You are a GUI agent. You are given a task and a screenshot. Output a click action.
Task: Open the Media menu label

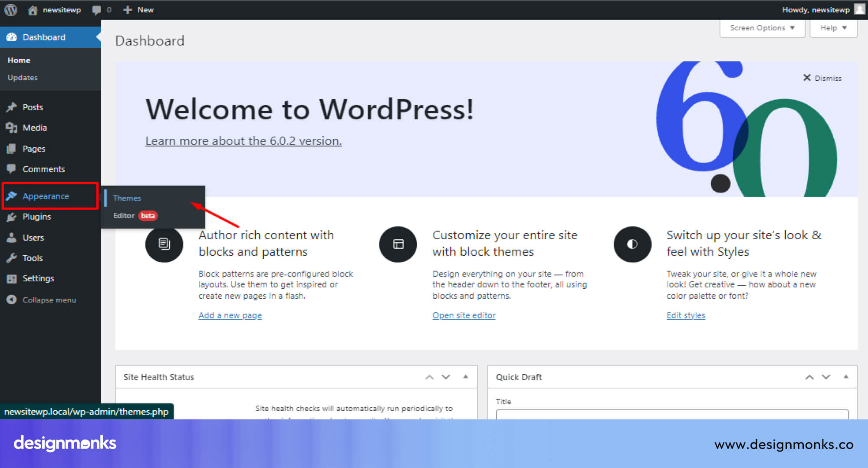pos(35,128)
